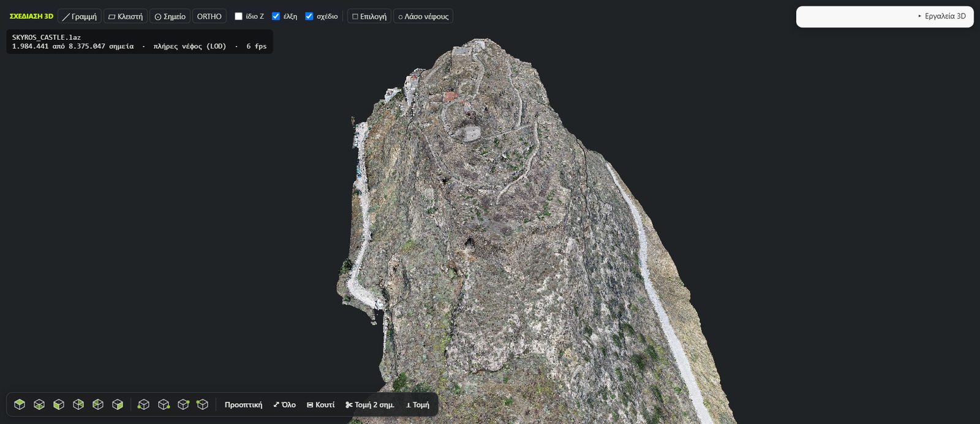The height and width of the screenshot is (424, 980).
Task: Set isometric view with lower-left corner dot
Action: [x=144, y=404]
